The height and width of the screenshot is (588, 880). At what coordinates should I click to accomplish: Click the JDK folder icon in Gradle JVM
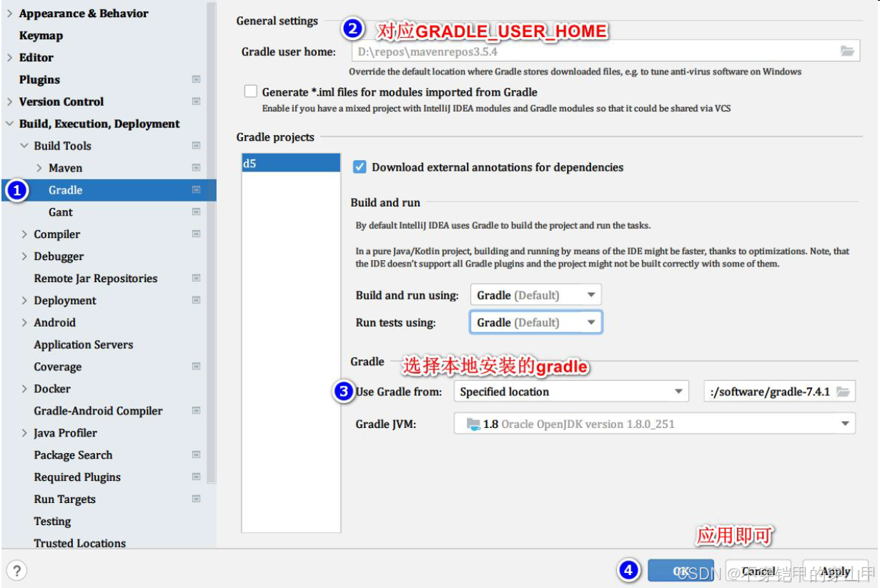coord(473,424)
